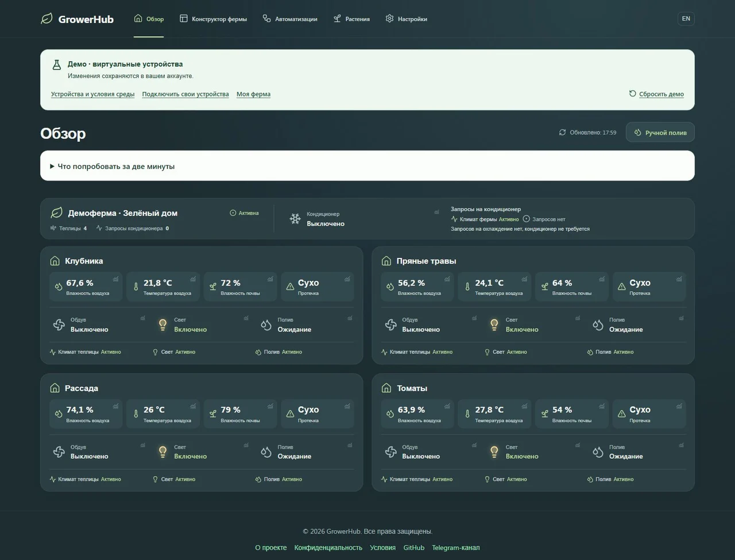Follow the Подключить свои устройства link

(x=185, y=94)
